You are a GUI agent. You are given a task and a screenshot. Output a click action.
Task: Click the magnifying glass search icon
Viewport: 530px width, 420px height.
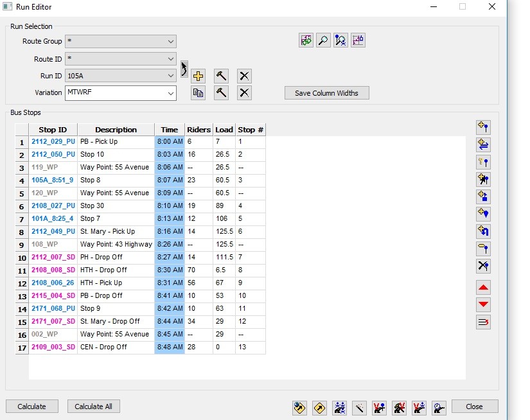click(x=324, y=40)
